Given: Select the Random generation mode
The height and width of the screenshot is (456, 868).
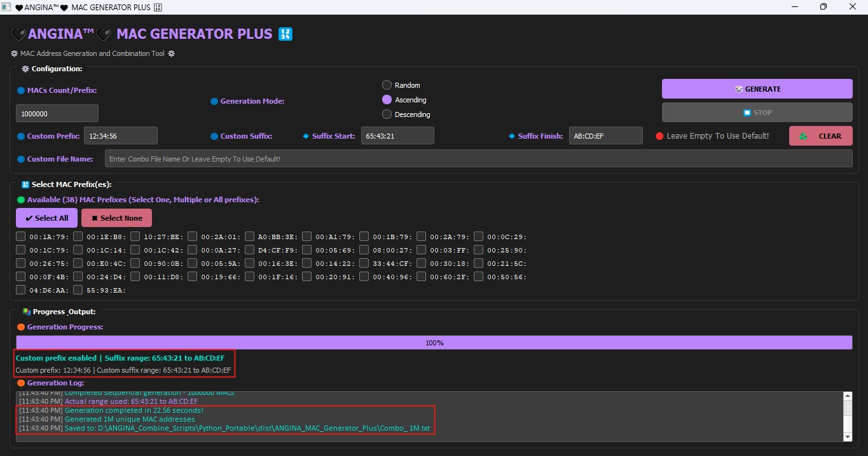Looking at the screenshot, I should (x=387, y=85).
